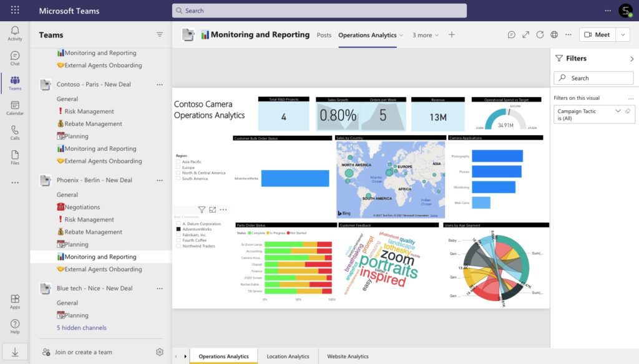
Task: Expand the Operations Analytics tab chevron
Action: pos(401,35)
